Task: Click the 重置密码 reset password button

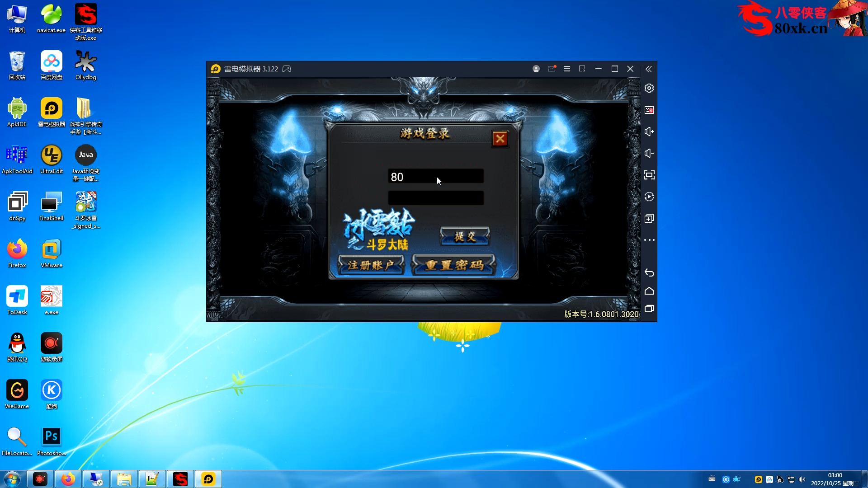Action: pyautogui.click(x=454, y=265)
